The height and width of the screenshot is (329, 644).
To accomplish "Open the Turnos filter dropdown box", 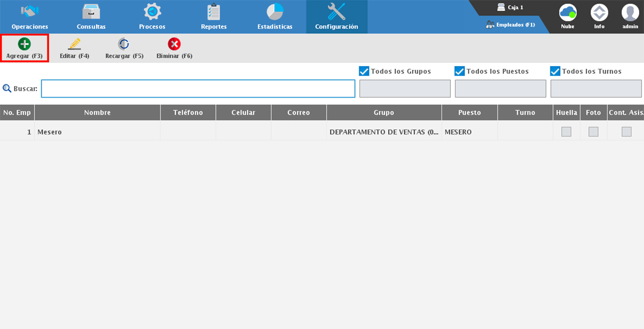I will coord(596,89).
